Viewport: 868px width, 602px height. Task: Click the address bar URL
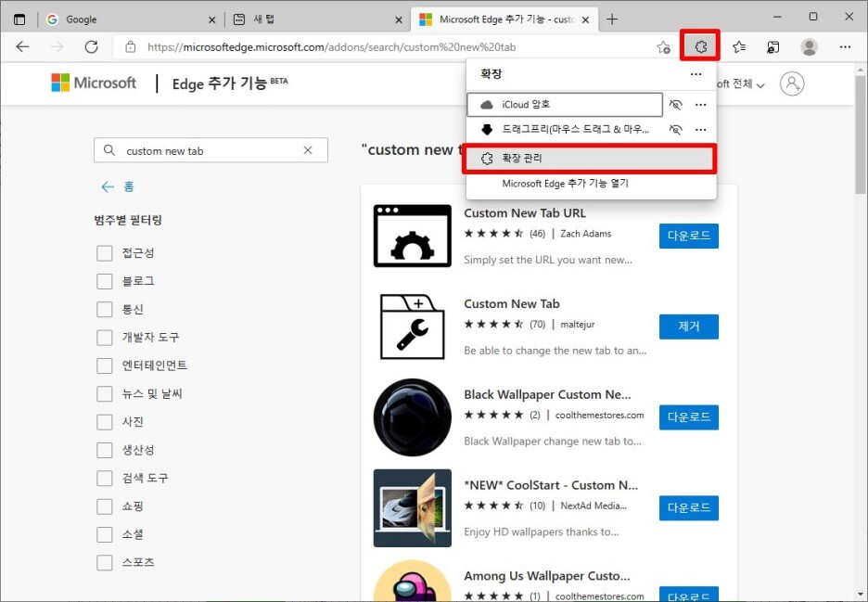pos(332,47)
